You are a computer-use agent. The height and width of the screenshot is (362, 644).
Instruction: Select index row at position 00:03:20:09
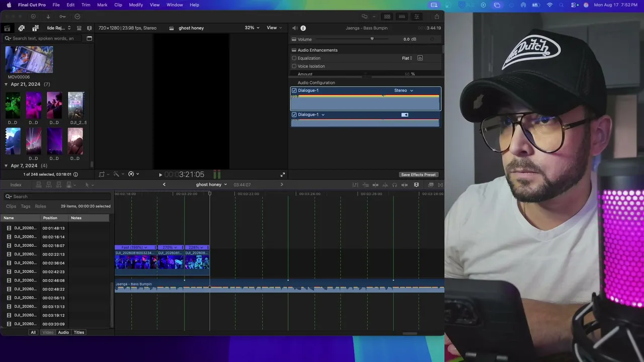coord(55,324)
